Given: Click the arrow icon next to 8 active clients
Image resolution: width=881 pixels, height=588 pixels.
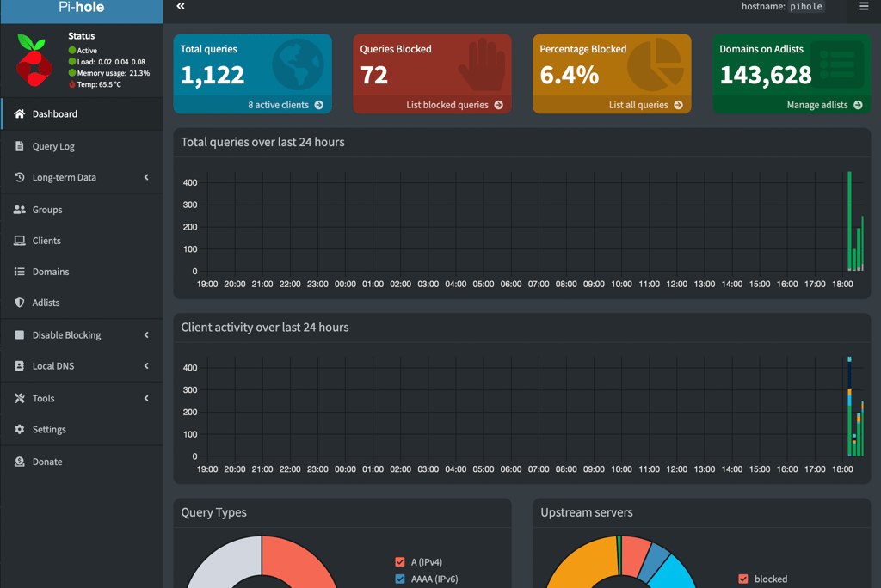Looking at the screenshot, I should click(319, 105).
